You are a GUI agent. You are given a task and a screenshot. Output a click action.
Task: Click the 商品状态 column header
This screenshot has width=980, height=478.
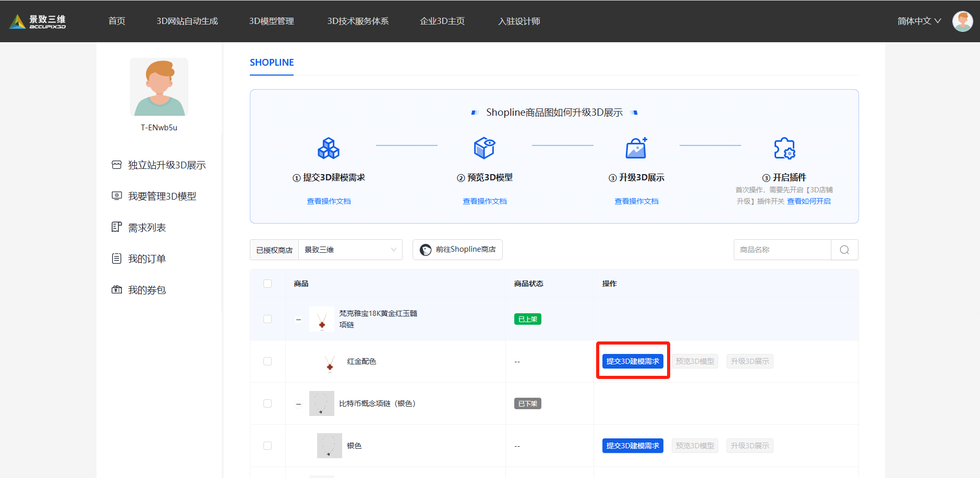pos(528,284)
